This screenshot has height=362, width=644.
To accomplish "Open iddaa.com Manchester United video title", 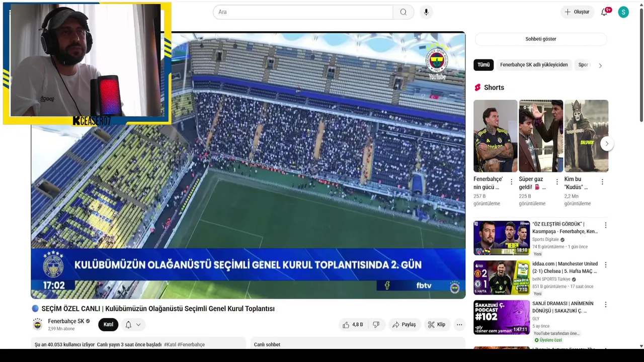I will coord(565,267).
